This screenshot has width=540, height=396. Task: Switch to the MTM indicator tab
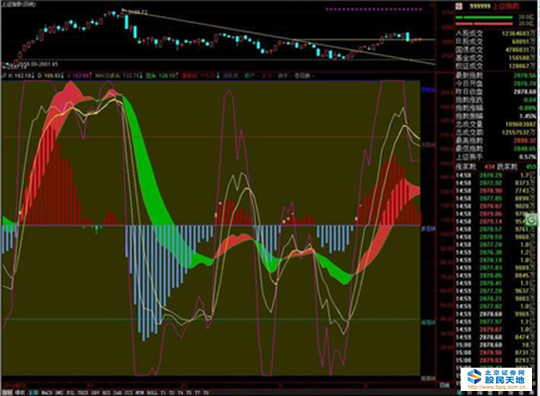139,393
